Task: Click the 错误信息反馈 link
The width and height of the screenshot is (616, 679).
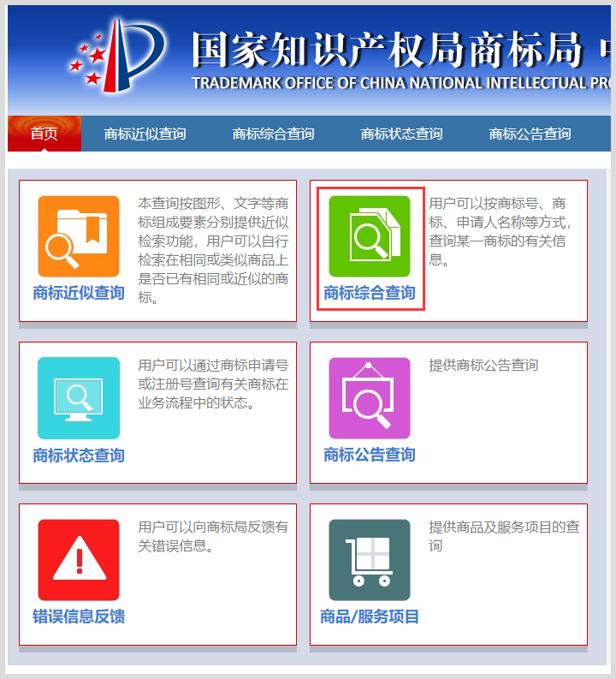Action: pos(79,616)
